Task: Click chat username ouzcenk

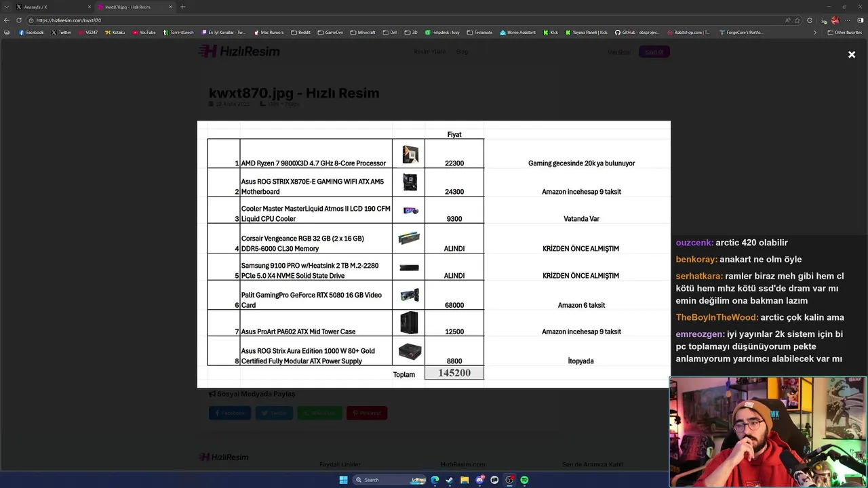Action: (694, 243)
